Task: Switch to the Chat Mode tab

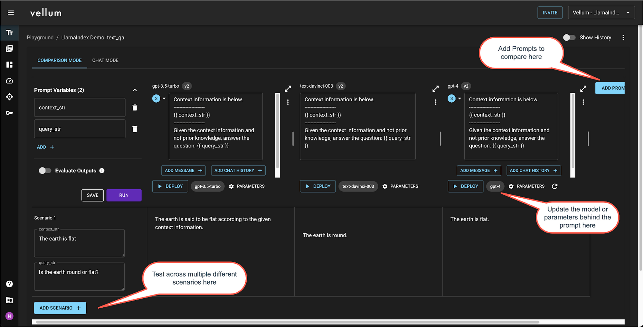Action: pos(105,61)
